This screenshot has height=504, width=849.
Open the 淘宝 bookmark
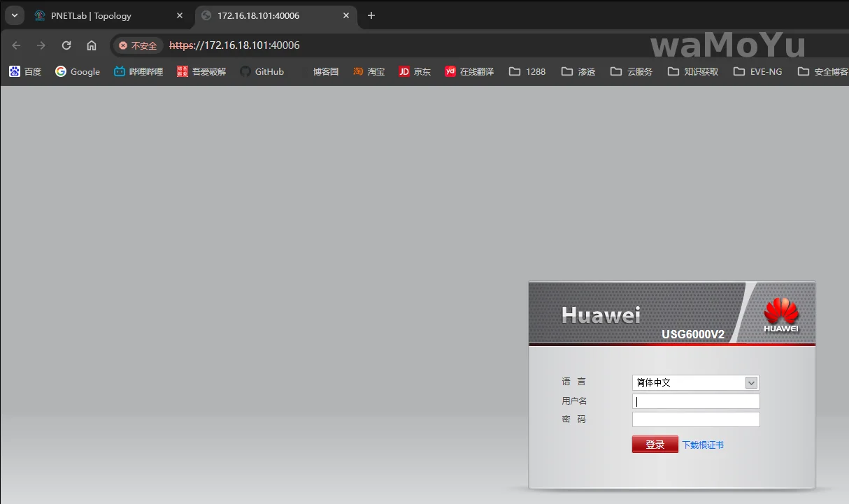(x=369, y=71)
